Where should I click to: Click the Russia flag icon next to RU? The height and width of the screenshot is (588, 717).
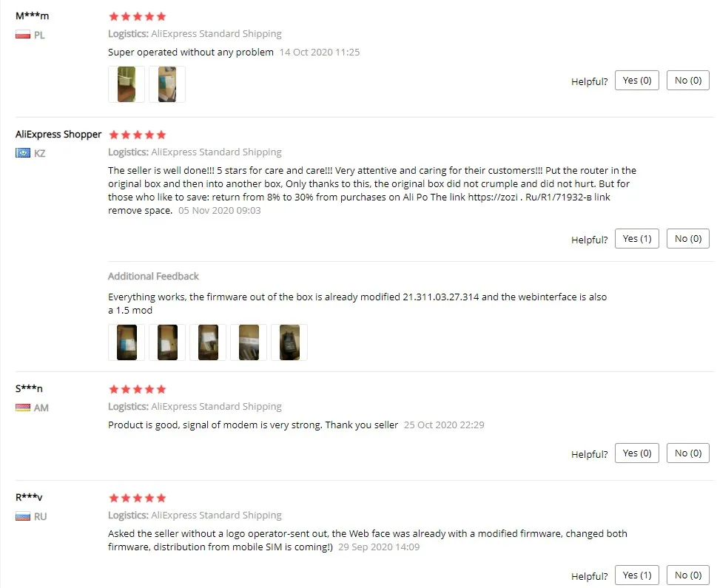click(23, 516)
